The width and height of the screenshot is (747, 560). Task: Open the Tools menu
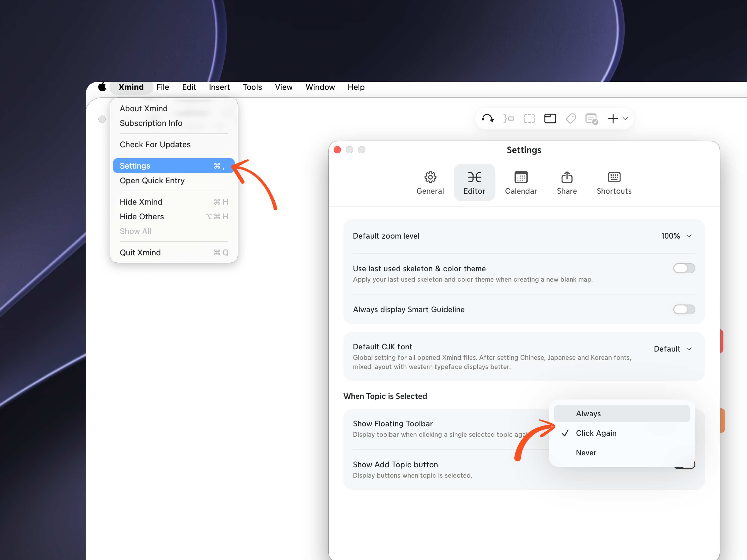pos(252,87)
